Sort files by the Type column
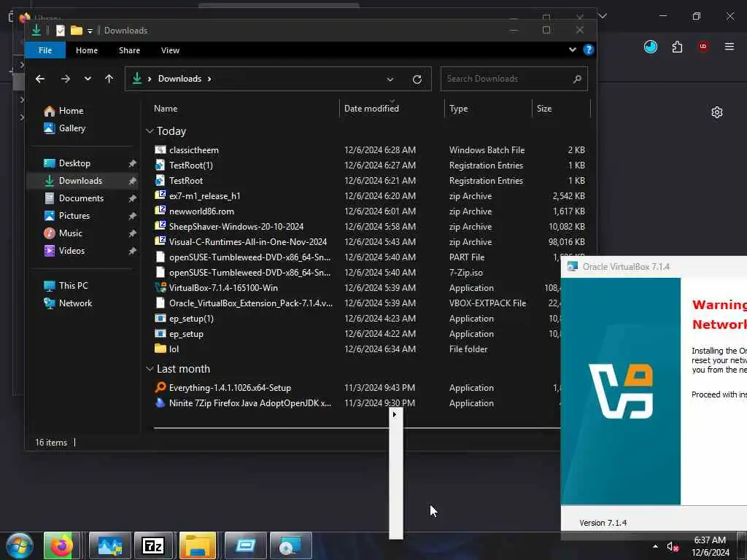This screenshot has height=560, width=747. point(458,109)
